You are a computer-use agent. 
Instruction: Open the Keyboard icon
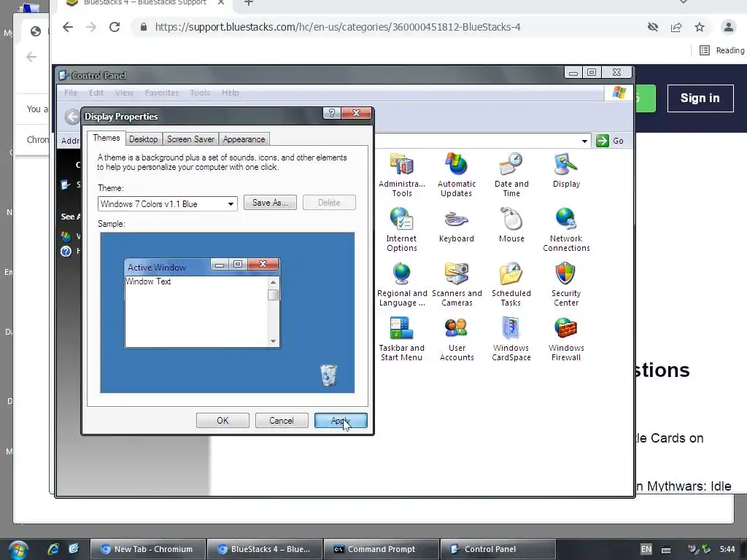point(457,225)
